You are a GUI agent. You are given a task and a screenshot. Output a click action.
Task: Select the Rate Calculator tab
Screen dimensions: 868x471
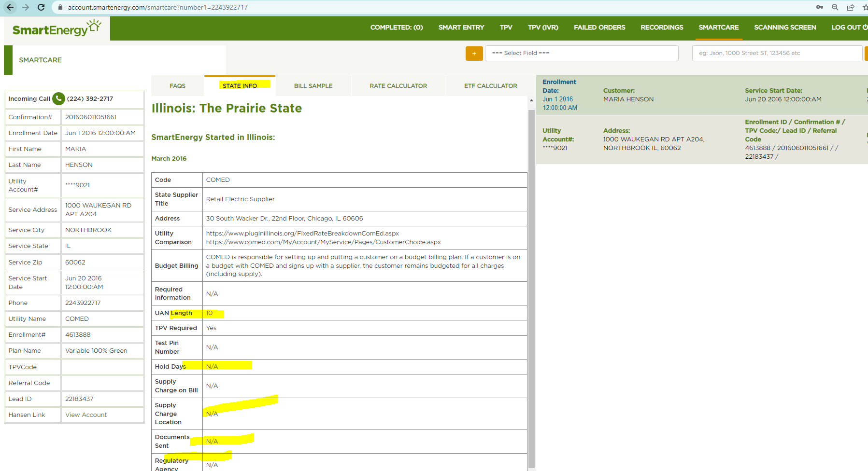(398, 86)
